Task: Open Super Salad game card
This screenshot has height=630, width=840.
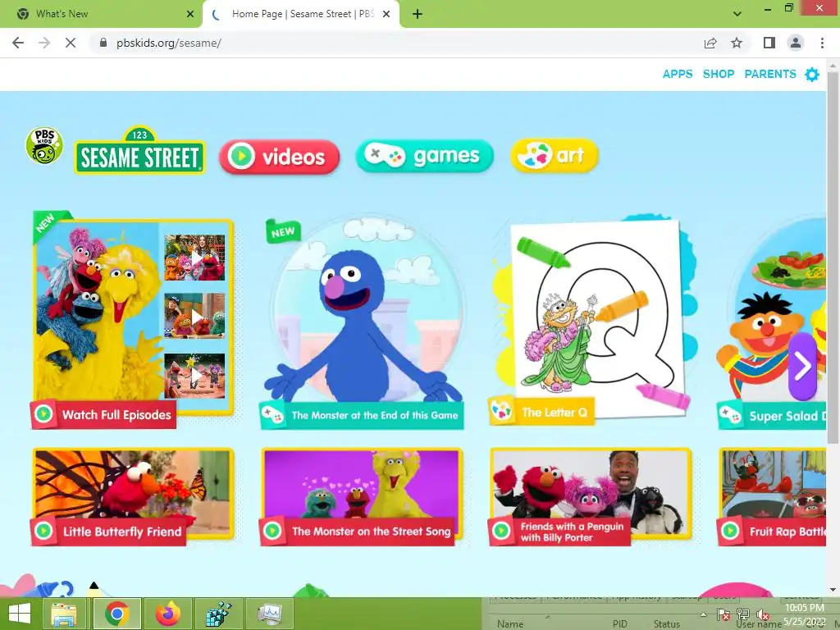Action: click(x=771, y=322)
